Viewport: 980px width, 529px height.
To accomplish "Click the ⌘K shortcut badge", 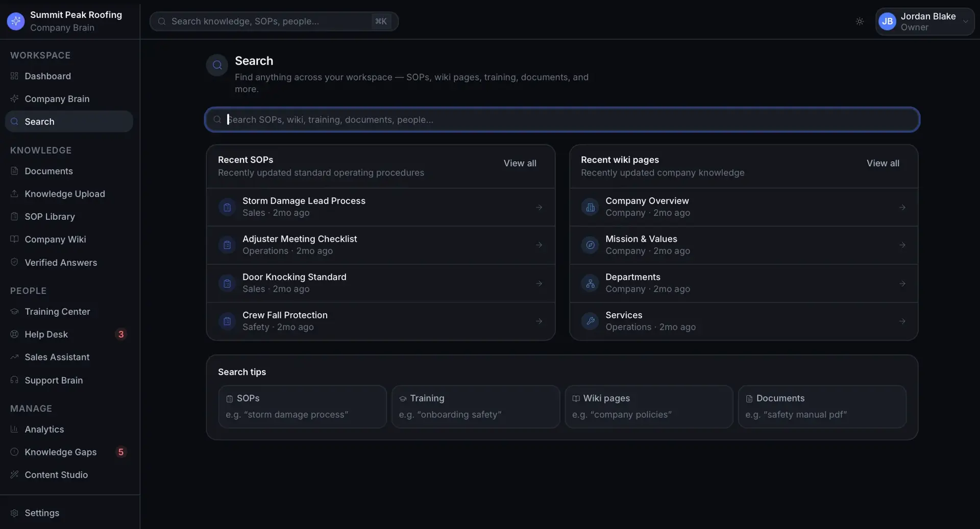I will 381,21.
